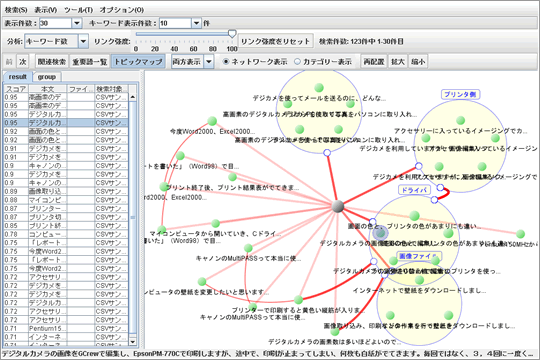The image size is (540, 360).
Task: Click node near ンピュータの壁紙を変更したい label
Action: (202, 282)
